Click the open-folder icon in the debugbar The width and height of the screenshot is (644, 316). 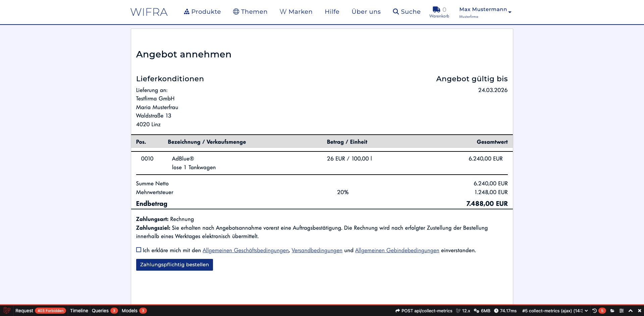(612, 311)
